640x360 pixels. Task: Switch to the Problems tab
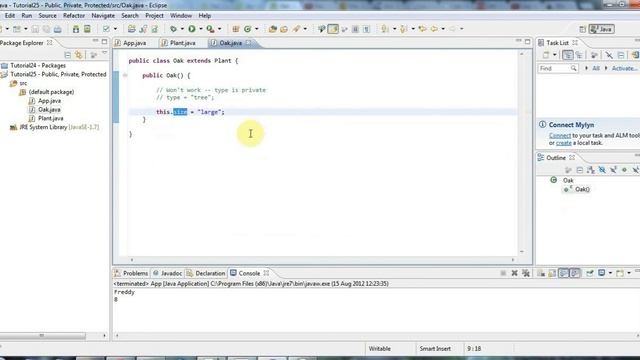tap(131, 273)
